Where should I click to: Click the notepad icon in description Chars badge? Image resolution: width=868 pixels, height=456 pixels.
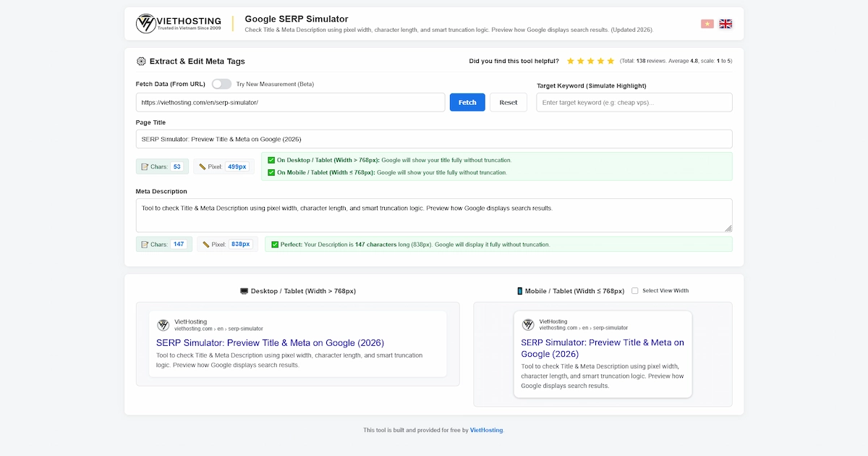145,245
